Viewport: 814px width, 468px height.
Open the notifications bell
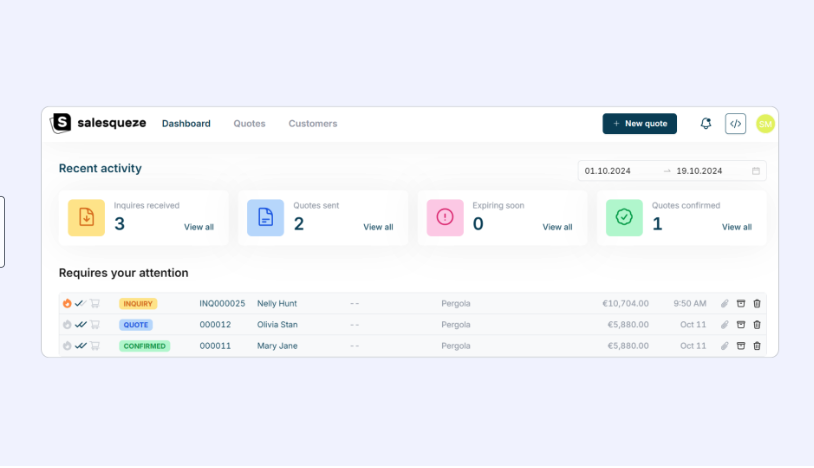tap(706, 123)
